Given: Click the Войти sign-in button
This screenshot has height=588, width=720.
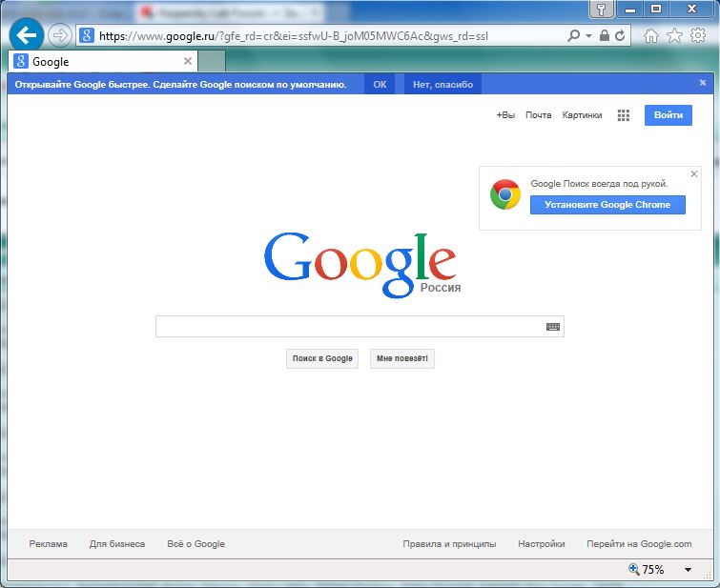Looking at the screenshot, I should pos(669,114).
